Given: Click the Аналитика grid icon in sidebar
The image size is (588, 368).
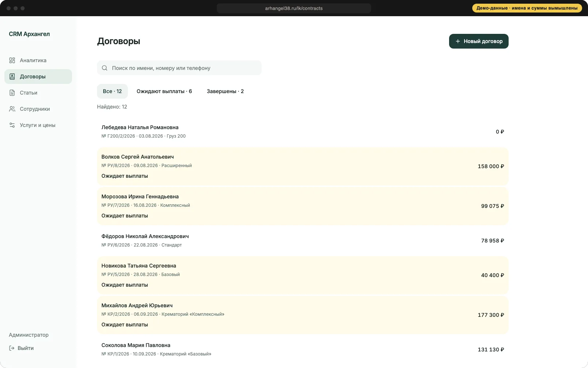Looking at the screenshot, I should coord(12,60).
